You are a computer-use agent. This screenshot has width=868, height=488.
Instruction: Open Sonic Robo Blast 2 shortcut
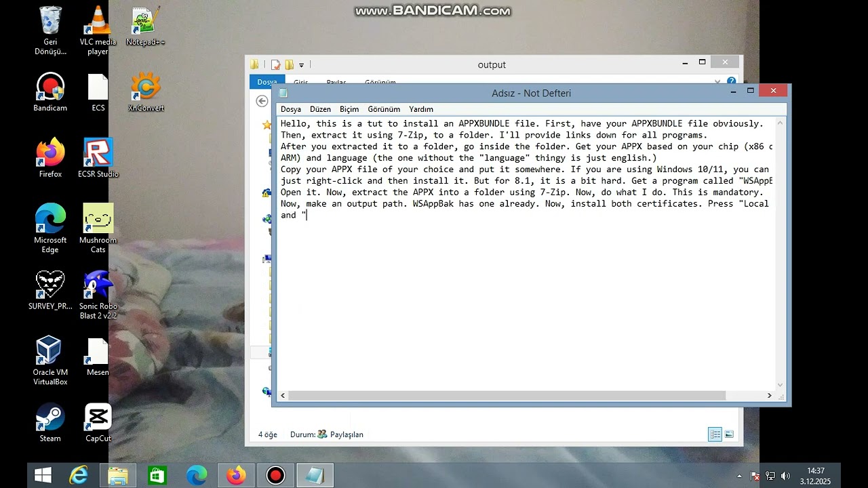point(98,296)
